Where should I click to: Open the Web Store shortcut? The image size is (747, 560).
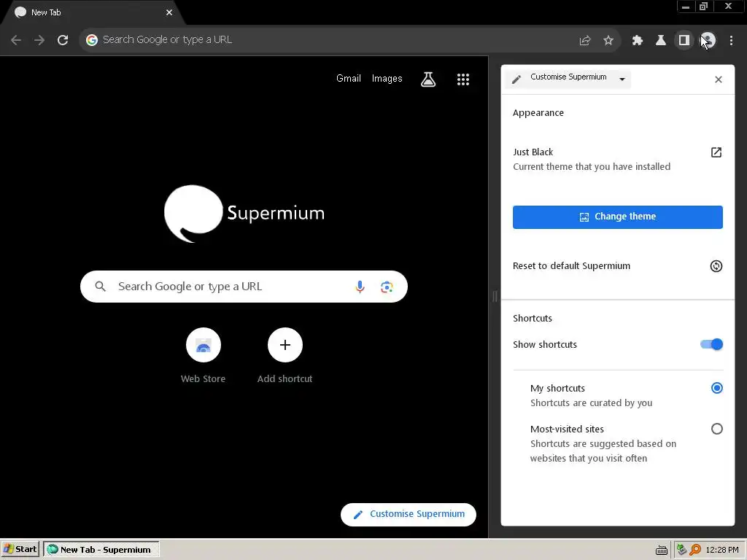(x=204, y=355)
